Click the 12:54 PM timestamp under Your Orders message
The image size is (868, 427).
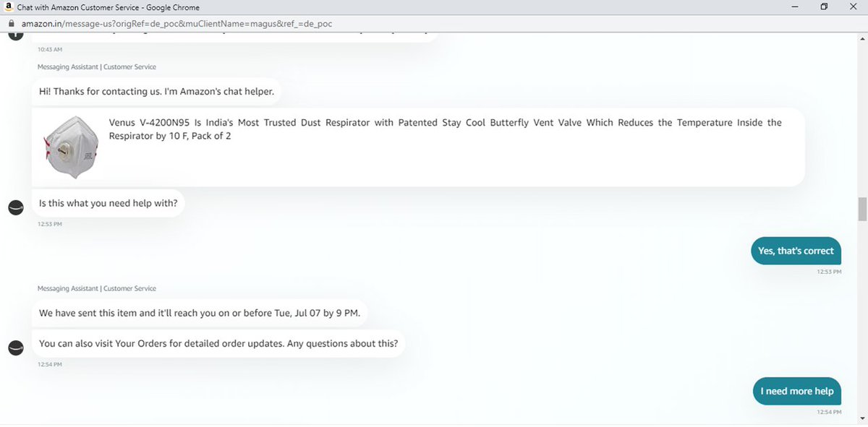tap(50, 364)
